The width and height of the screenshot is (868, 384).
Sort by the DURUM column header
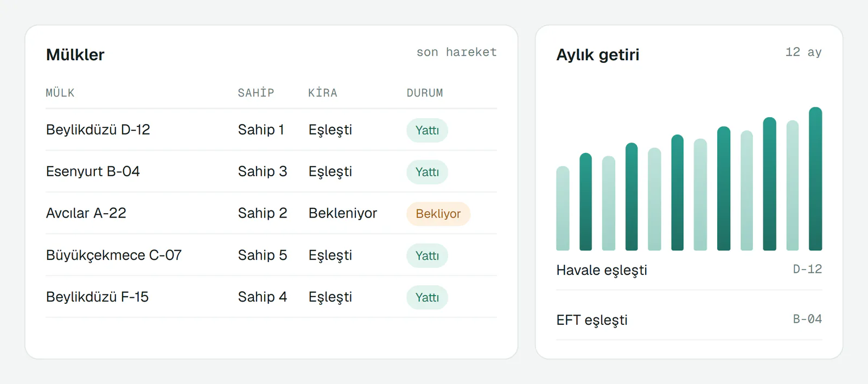point(425,93)
